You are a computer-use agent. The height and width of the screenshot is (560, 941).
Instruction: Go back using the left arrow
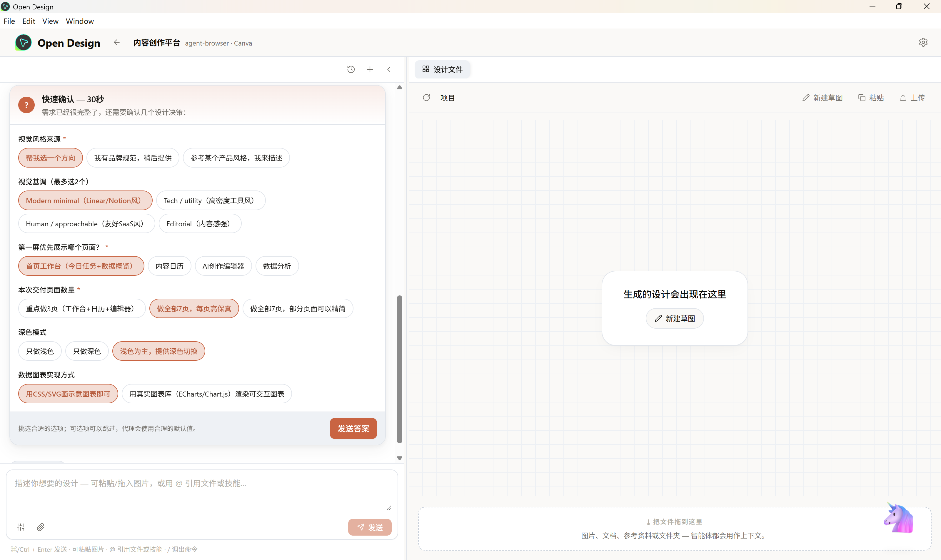117,43
